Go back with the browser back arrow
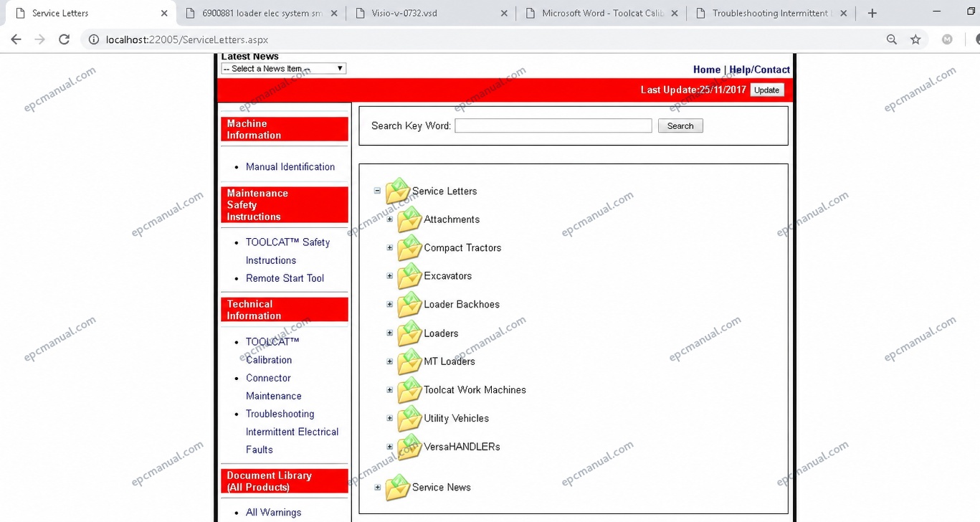 tap(16, 39)
